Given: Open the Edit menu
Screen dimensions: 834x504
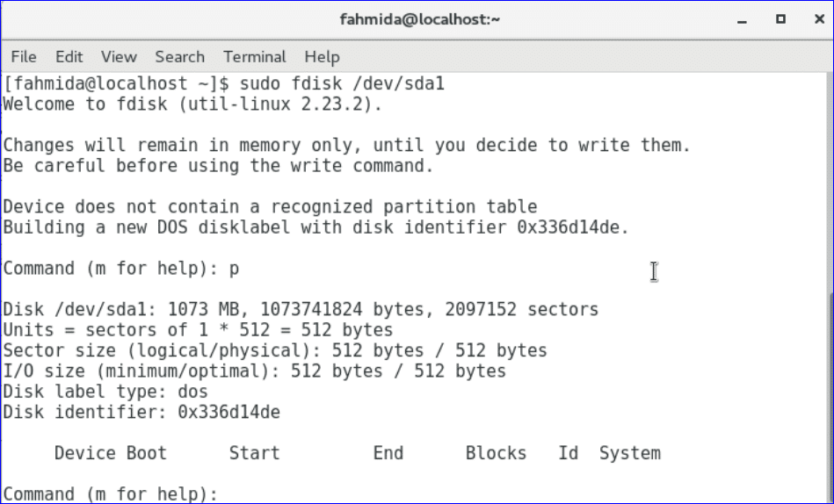Looking at the screenshot, I should pyautogui.click(x=69, y=57).
